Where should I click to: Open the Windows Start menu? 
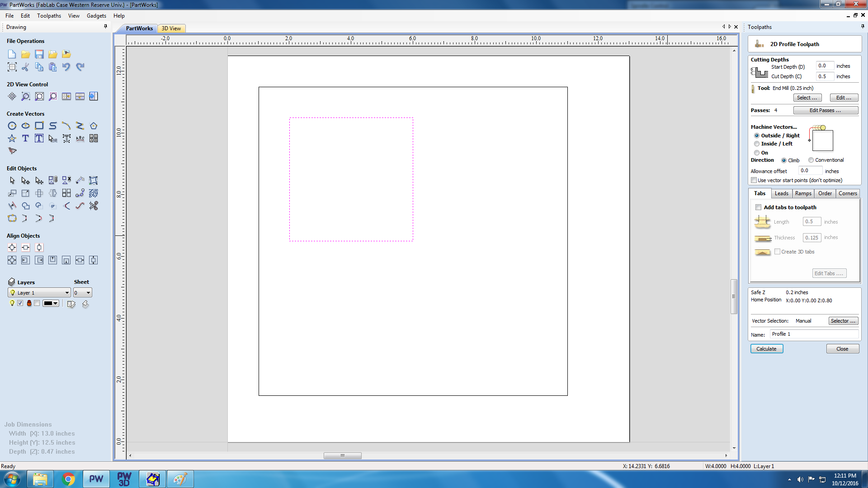(x=12, y=479)
